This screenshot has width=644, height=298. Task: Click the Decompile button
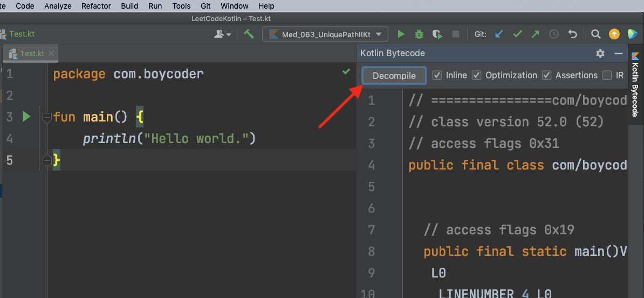(x=394, y=76)
